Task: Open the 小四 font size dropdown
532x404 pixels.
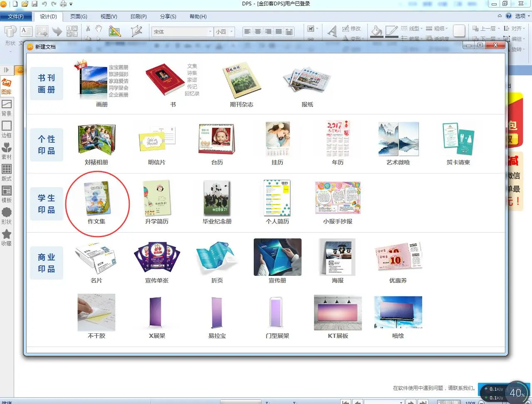Action: click(232, 32)
